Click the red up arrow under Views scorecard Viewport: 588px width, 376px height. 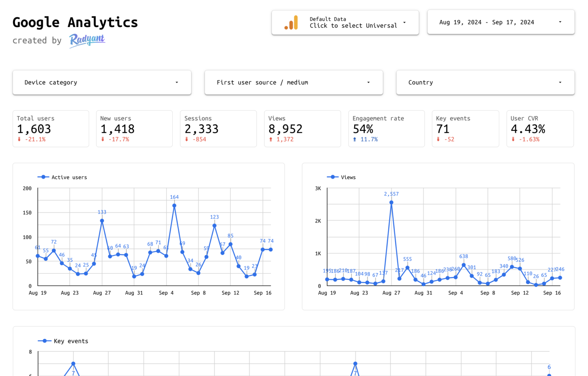click(271, 139)
